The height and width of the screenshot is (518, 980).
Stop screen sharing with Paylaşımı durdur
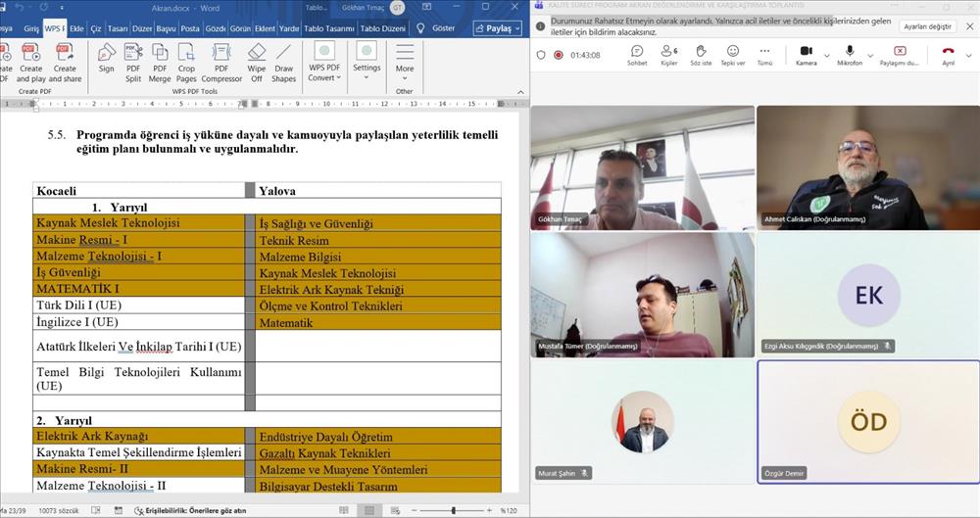coord(900,55)
